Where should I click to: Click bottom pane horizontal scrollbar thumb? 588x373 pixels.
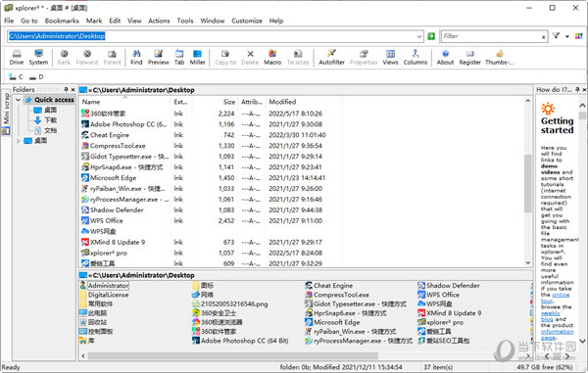click(233, 355)
